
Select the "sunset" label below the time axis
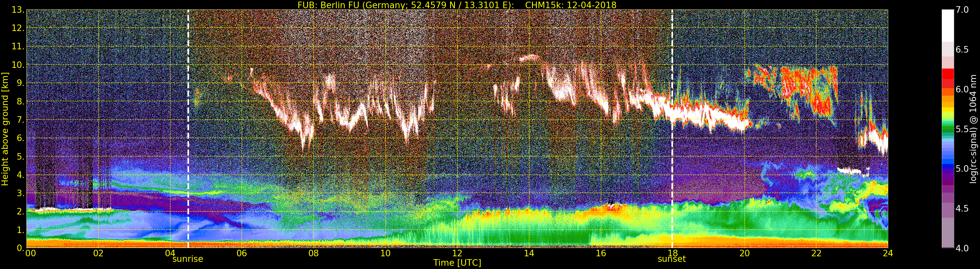[x=672, y=259]
